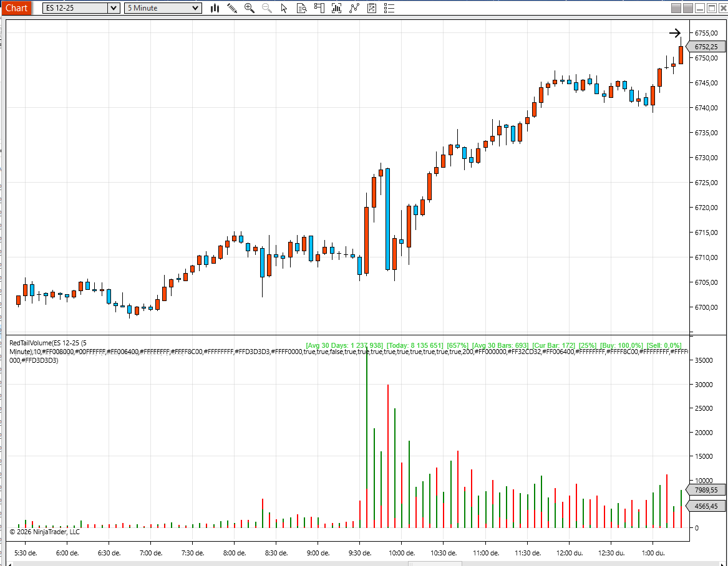This screenshot has height=566, width=728.
Task: Open the Drawing Tools pencil icon
Action: point(231,8)
